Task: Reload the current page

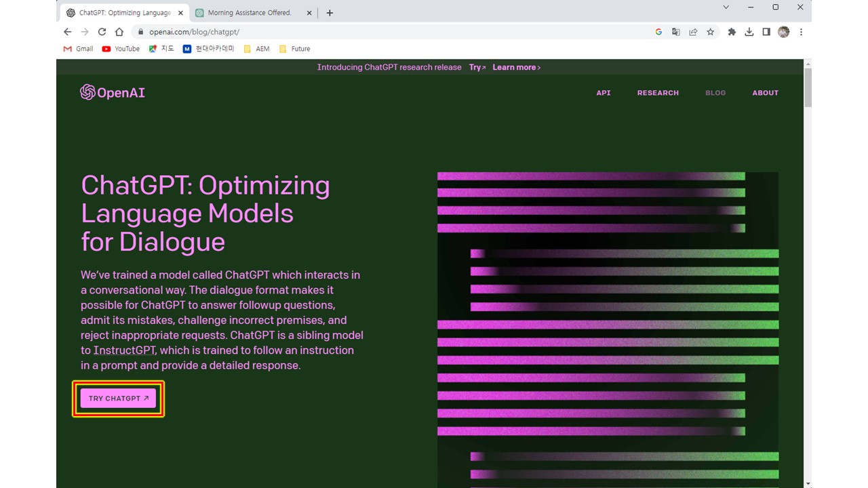Action: 102,32
